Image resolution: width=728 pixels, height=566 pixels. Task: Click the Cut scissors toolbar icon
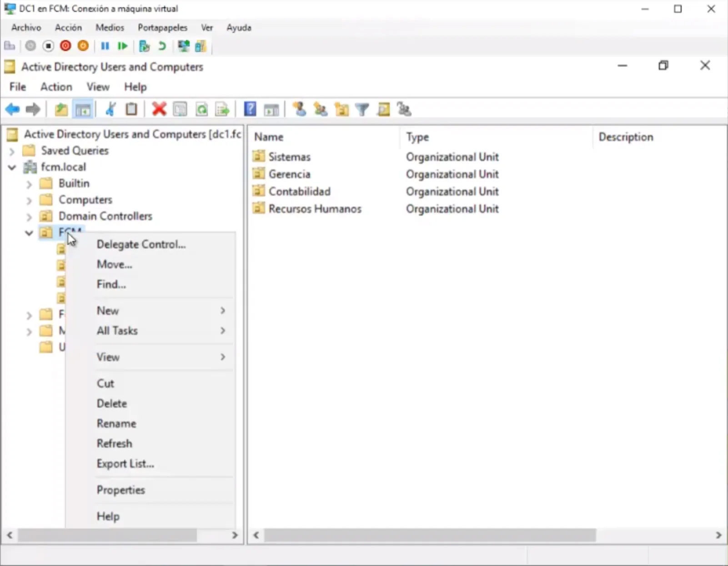click(110, 109)
